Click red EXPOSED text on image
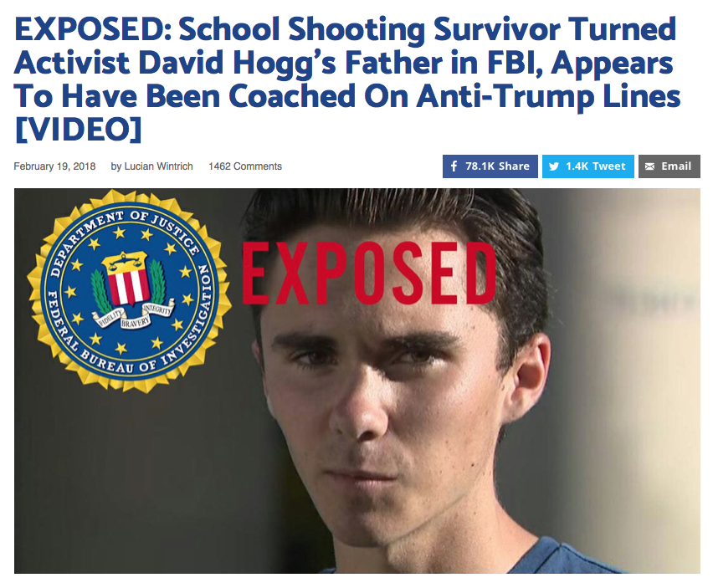Viewport: 713px width, 588px height. (x=369, y=273)
